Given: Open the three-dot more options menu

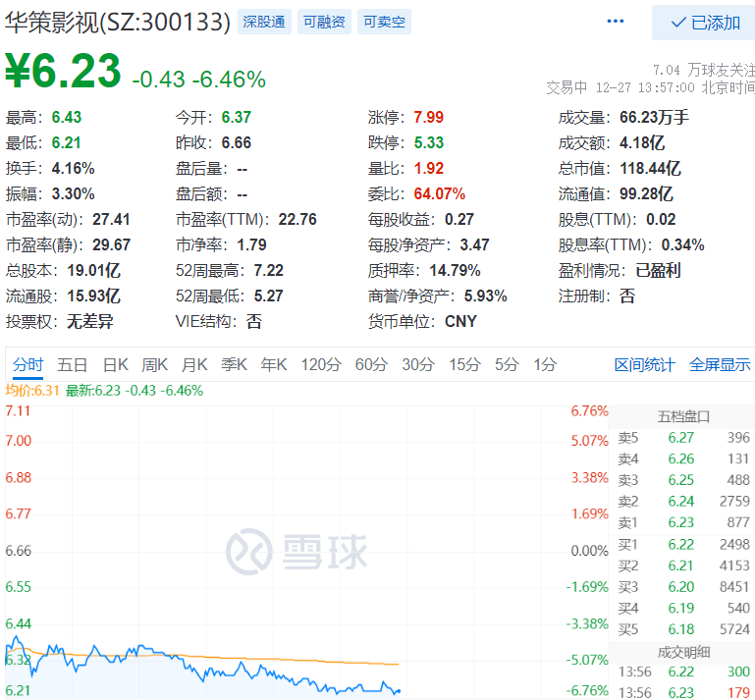Looking at the screenshot, I should coord(615,22).
